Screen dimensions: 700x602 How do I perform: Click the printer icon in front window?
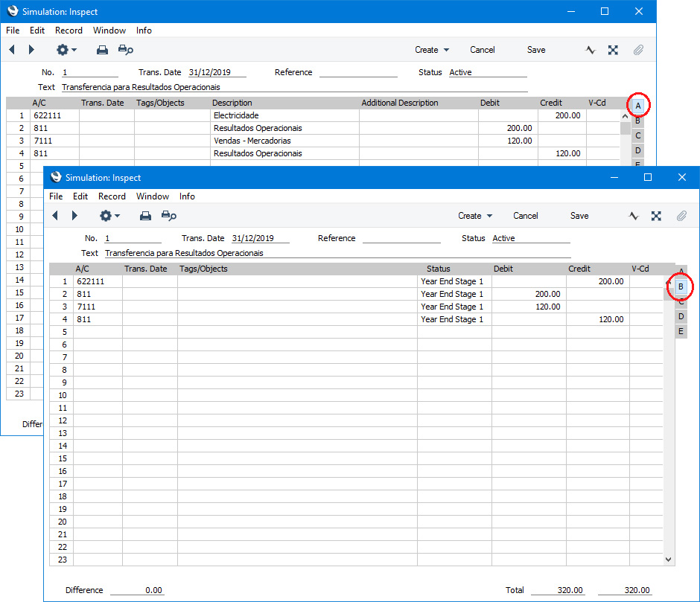coord(146,216)
